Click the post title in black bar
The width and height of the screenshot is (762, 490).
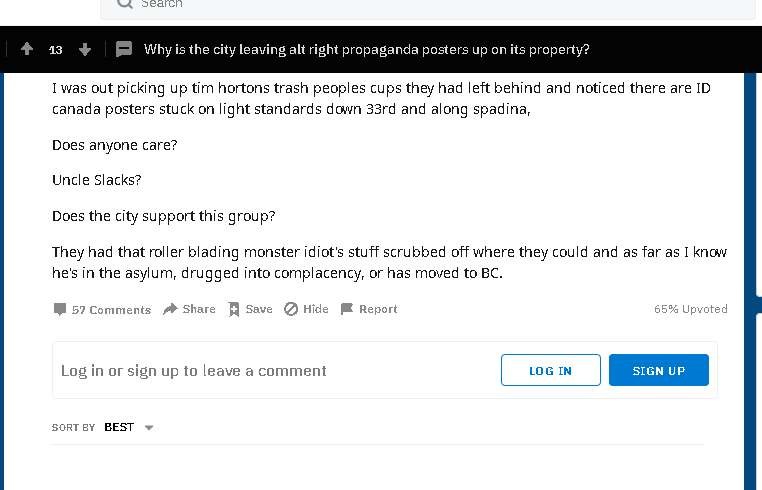366,50
